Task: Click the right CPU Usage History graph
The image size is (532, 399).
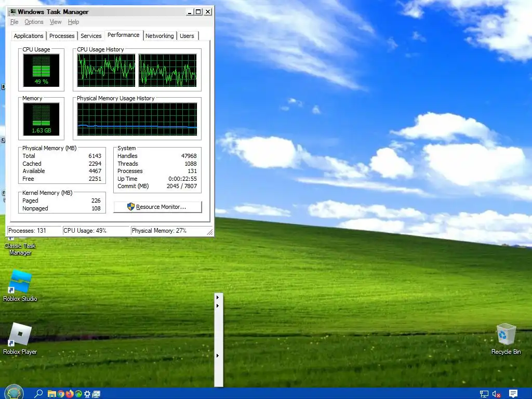Action: pos(168,70)
